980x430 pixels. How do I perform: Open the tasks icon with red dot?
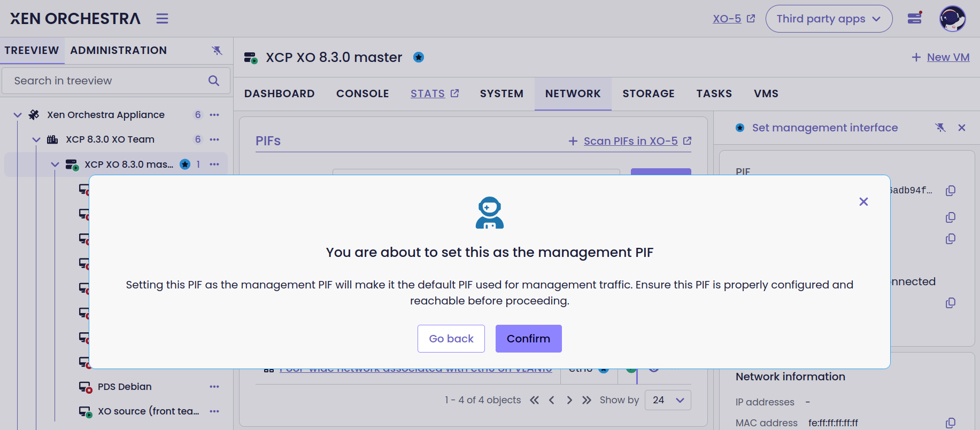click(x=915, y=18)
